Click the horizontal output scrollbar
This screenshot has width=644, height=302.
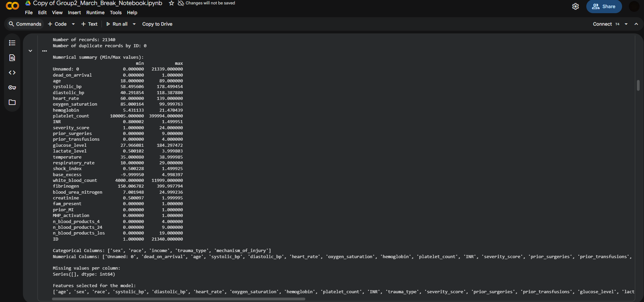(179, 299)
